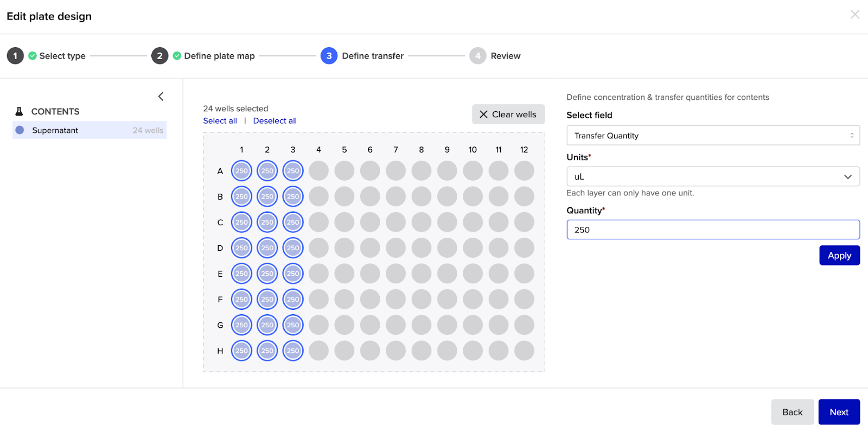Click the flask icon beside CONTENTS
Viewport: 868px width, 432px height.
tap(19, 111)
